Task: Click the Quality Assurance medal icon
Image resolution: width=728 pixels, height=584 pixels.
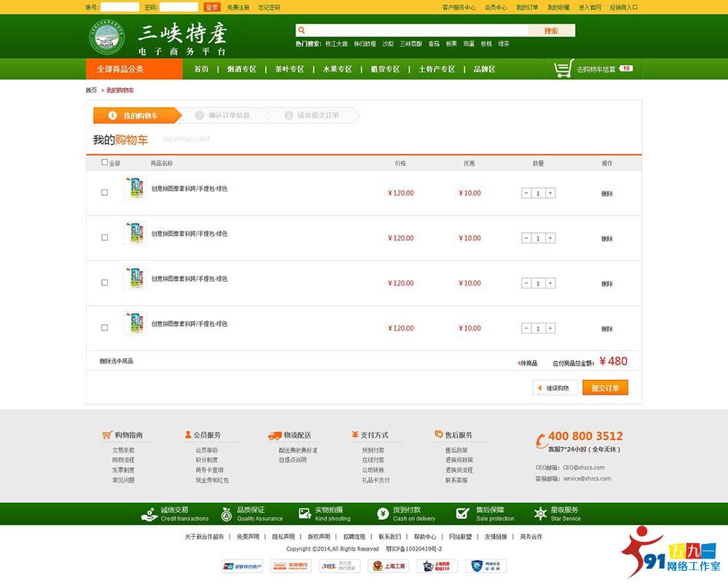Action: [x=226, y=514]
